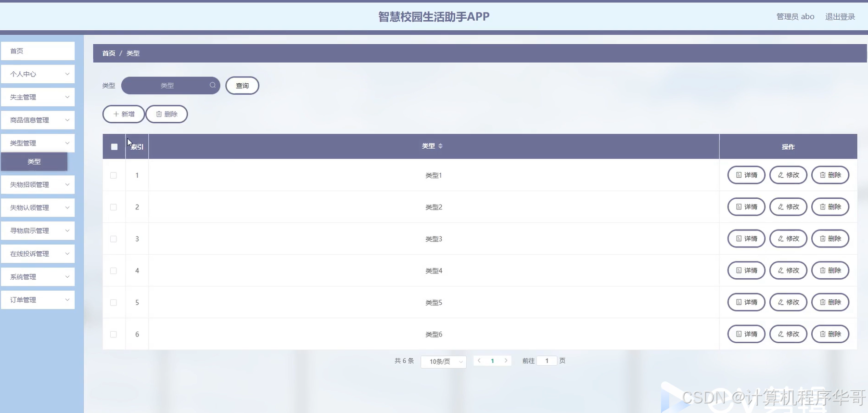The width and height of the screenshot is (868, 413).
Task: Expand the 个人中心 sidebar menu
Action: (x=38, y=74)
